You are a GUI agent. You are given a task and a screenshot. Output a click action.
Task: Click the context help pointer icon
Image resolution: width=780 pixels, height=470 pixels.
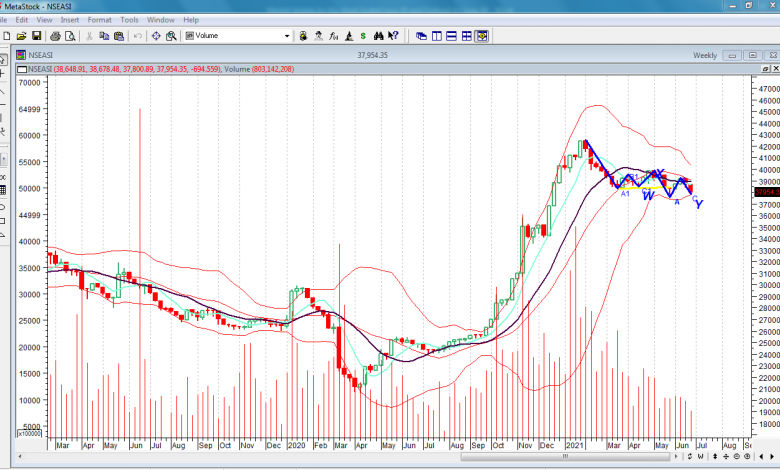click(x=393, y=36)
